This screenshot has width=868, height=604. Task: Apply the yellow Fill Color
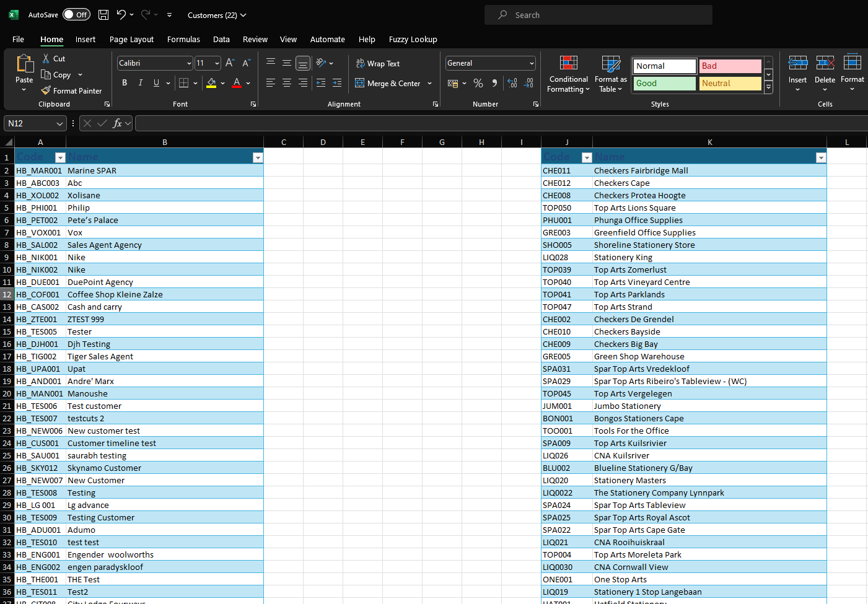click(211, 83)
